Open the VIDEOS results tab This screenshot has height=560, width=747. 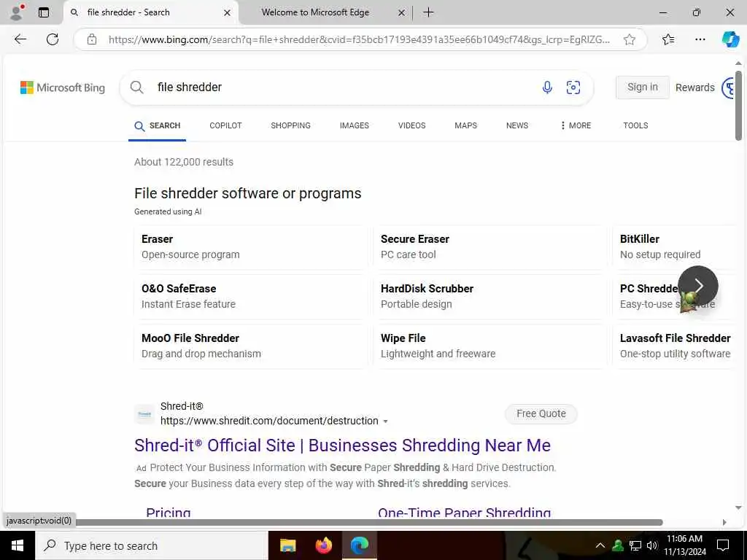click(412, 125)
